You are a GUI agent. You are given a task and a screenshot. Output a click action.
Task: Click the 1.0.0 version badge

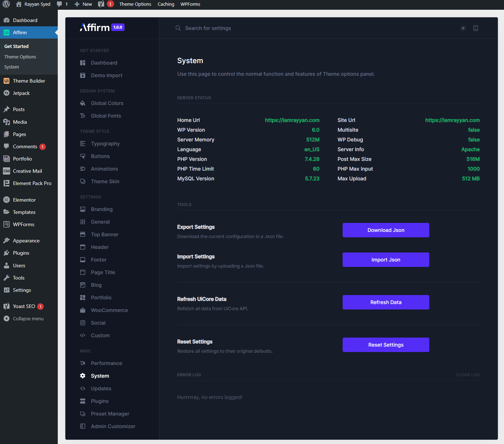(118, 27)
